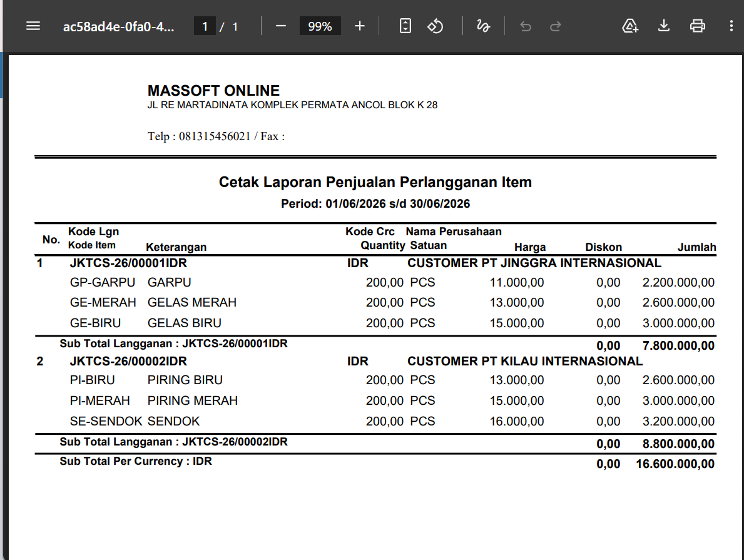Open the PDF viewer sidebar menu
Image resolution: width=744 pixels, height=560 pixels.
(x=33, y=26)
